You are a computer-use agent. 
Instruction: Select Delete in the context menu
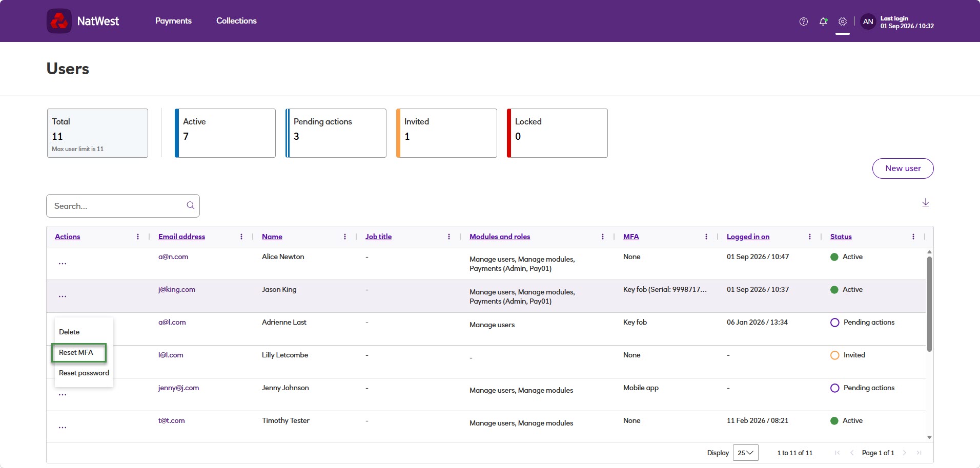pos(69,332)
